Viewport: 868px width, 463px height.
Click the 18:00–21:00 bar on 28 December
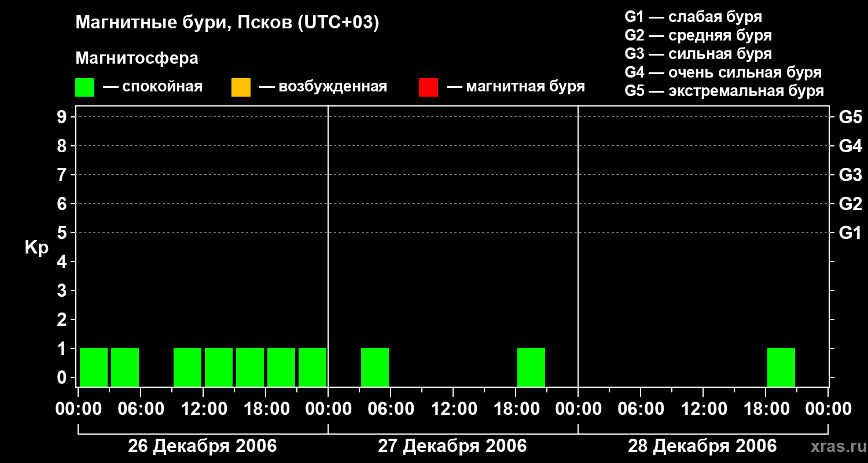click(781, 367)
